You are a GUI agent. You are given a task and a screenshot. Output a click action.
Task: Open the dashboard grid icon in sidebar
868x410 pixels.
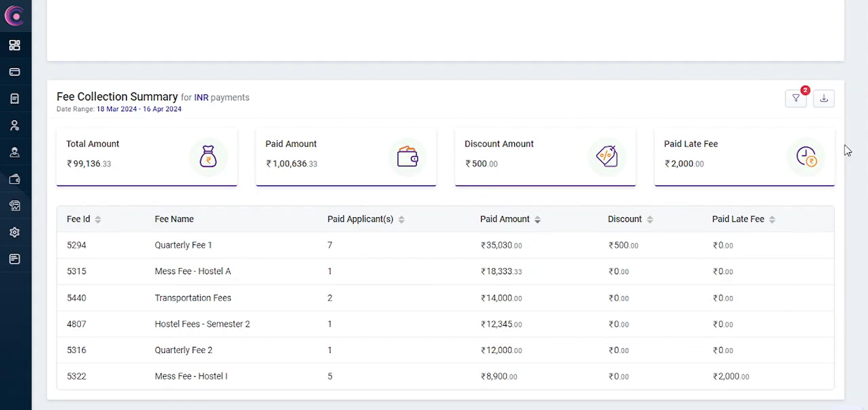15,45
